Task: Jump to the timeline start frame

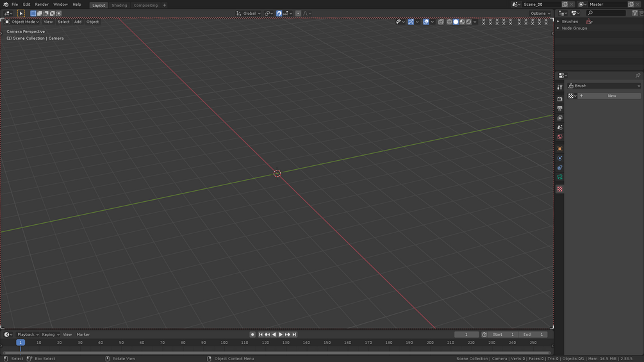Action: tap(260, 334)
